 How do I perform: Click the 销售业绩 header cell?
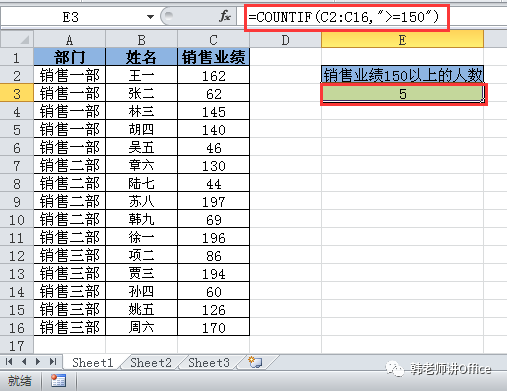tap(213, 57)
